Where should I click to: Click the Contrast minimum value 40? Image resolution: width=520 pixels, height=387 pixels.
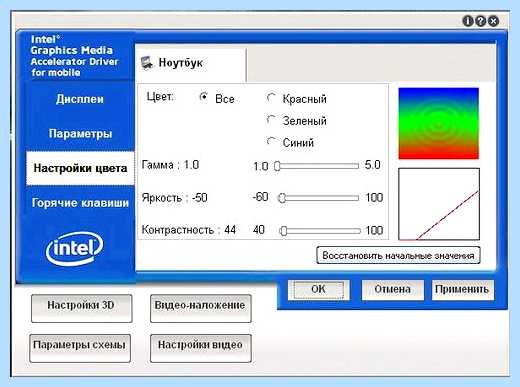(259, 230)
